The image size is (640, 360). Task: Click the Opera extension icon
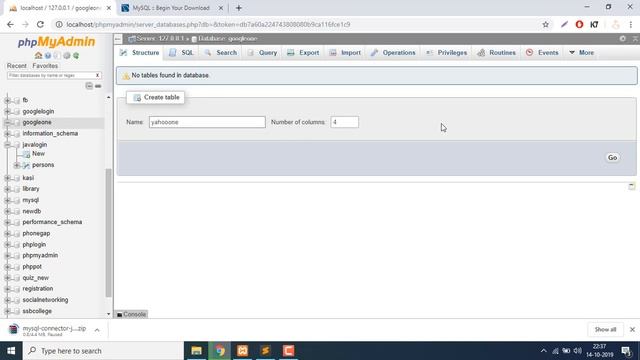point(579,24)
